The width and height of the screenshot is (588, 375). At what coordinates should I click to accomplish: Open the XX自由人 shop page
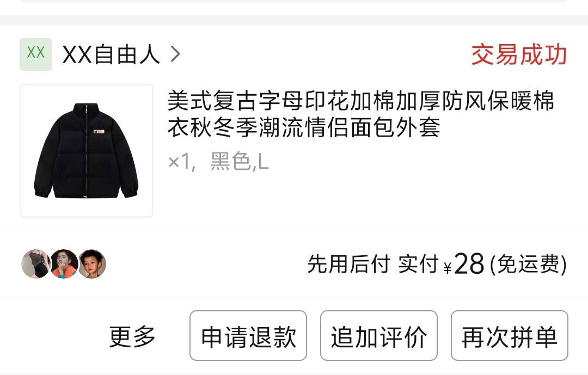112,54
